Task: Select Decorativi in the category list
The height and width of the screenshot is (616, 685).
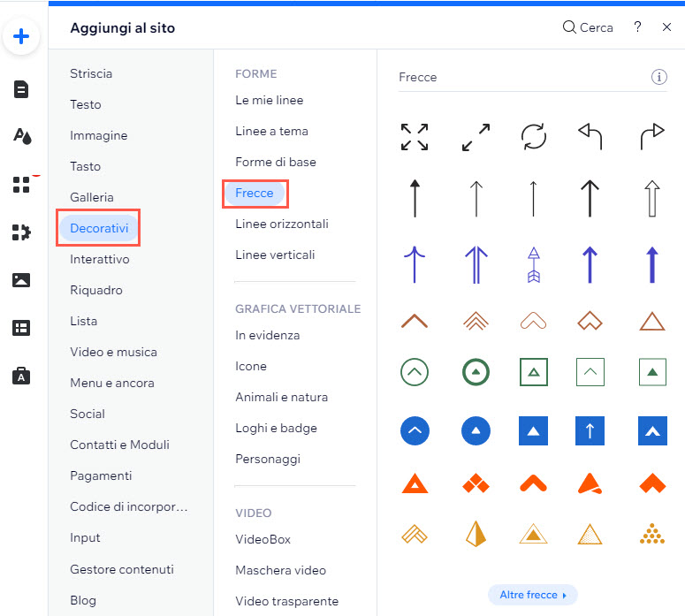Action: coord(99,228)
